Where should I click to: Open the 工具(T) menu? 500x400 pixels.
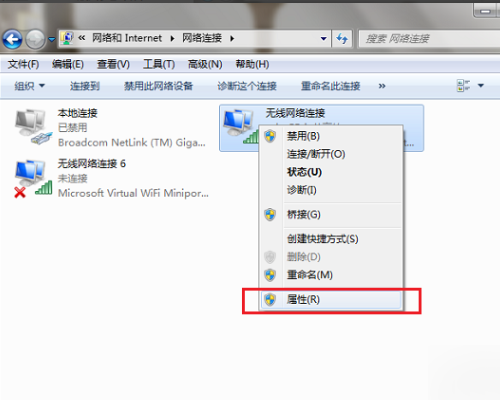[159, 64]
